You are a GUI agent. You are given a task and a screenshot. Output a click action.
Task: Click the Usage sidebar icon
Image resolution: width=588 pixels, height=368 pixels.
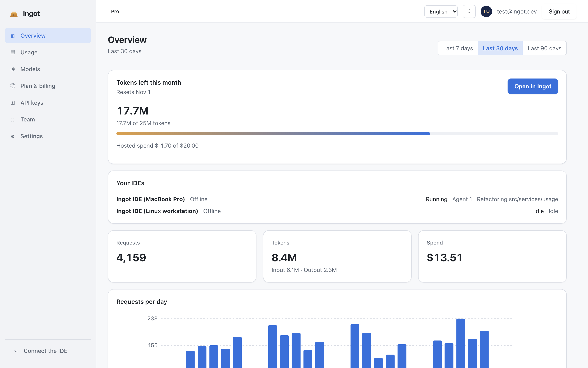(13, 52)
